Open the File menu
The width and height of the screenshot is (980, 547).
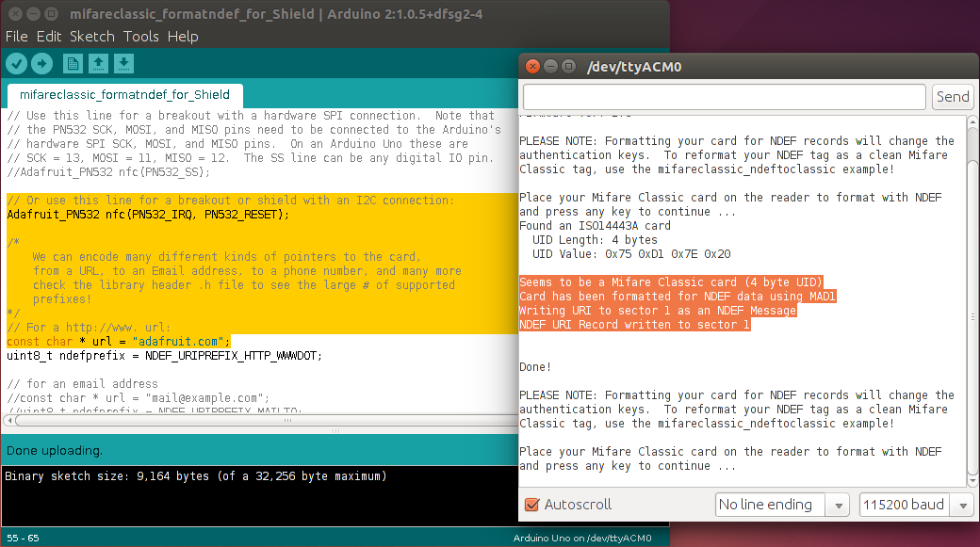click(16, 37)
